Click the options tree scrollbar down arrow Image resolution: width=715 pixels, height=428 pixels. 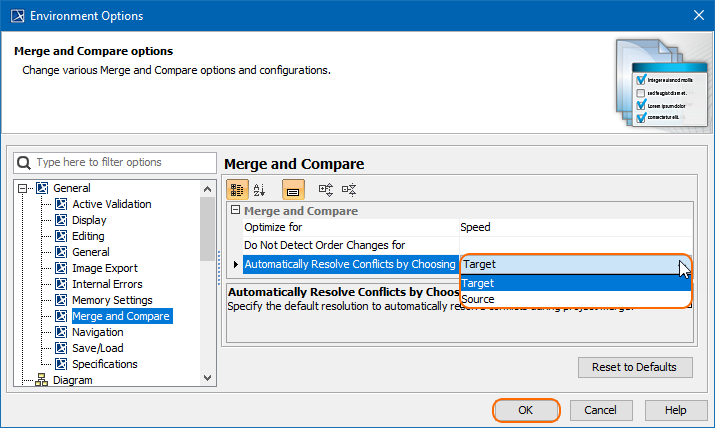(208, 378)
